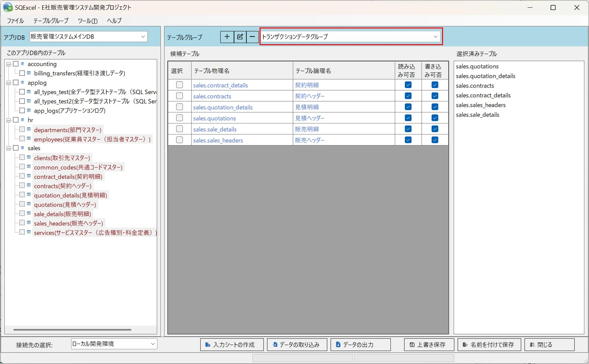This screenshot has width=589, height=364.
Task: Toggle read permission for sales.contracts row
Action: point(408,96)
